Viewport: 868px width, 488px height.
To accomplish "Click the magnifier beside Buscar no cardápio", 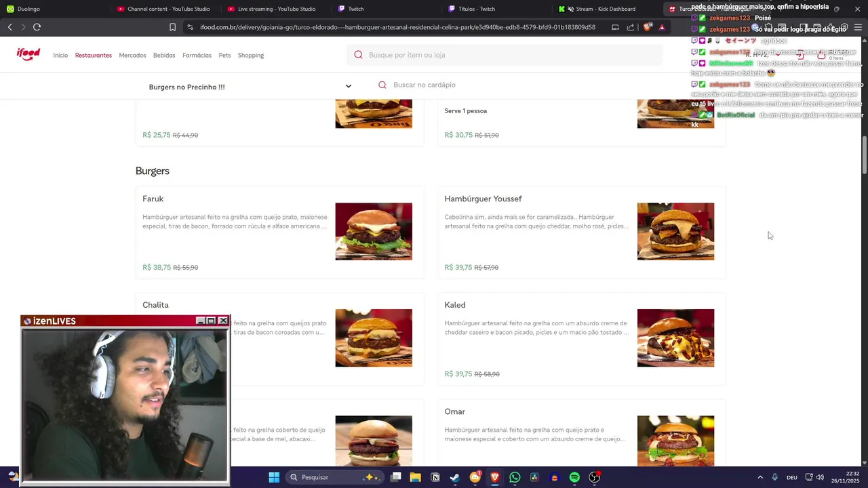I will click(382, 85).
